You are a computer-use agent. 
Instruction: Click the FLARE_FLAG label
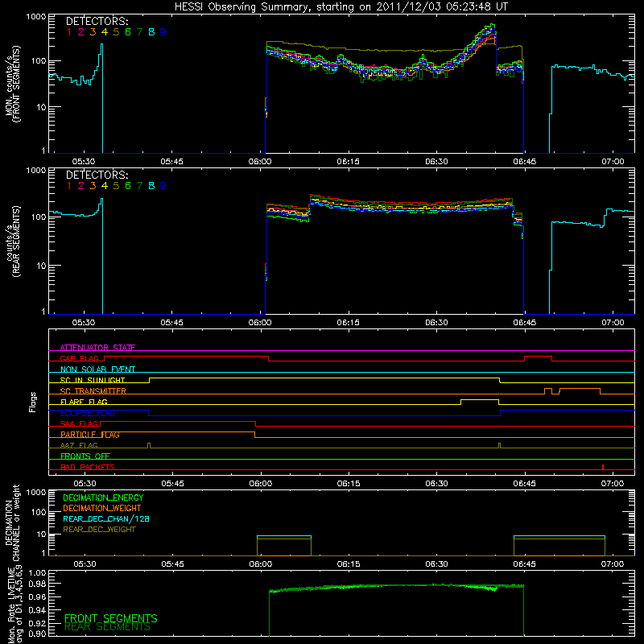pyautogui.click(x=84, y=402)
